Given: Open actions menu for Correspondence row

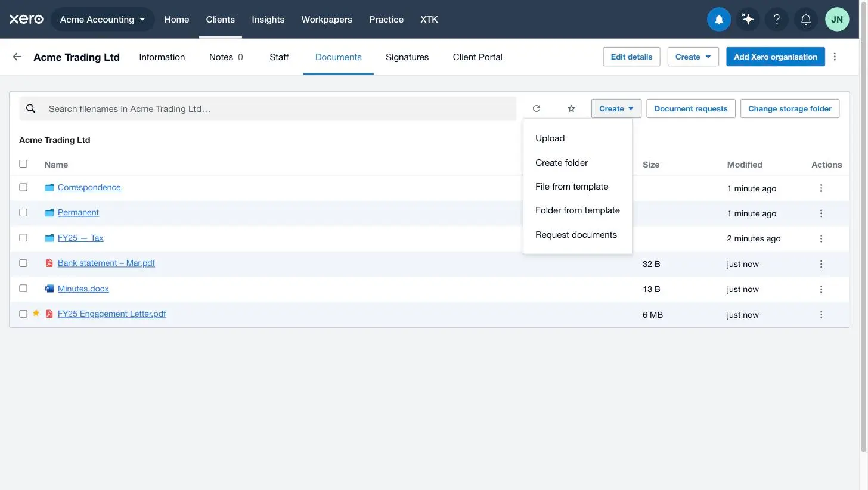Looking at the screenshot, I should click(821, 188).
